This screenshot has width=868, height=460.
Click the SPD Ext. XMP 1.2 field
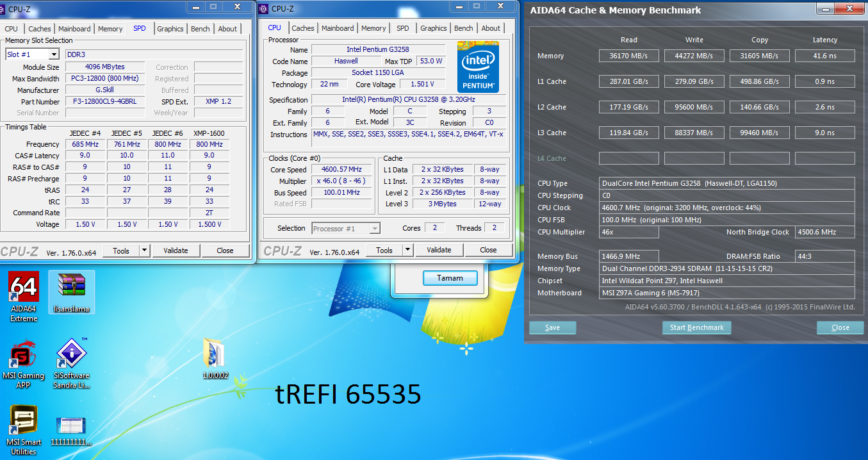coord(218,102)
